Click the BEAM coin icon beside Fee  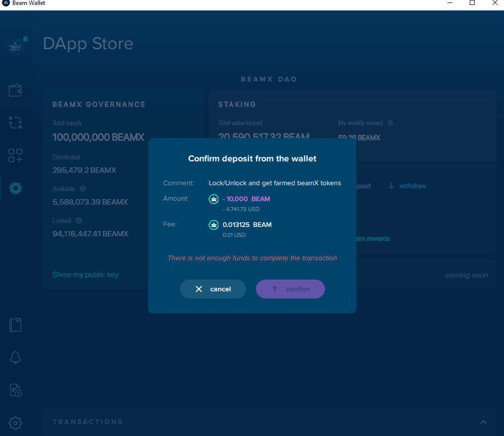coord(214,225)
